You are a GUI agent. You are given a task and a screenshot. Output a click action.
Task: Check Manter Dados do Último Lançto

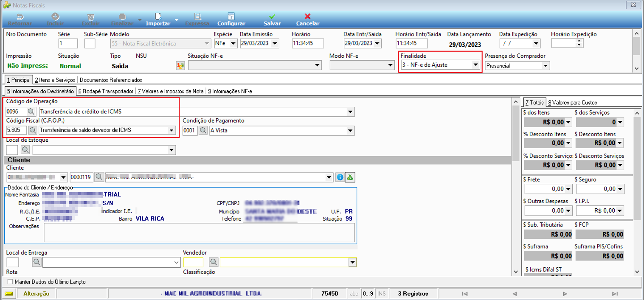(10, 282)
